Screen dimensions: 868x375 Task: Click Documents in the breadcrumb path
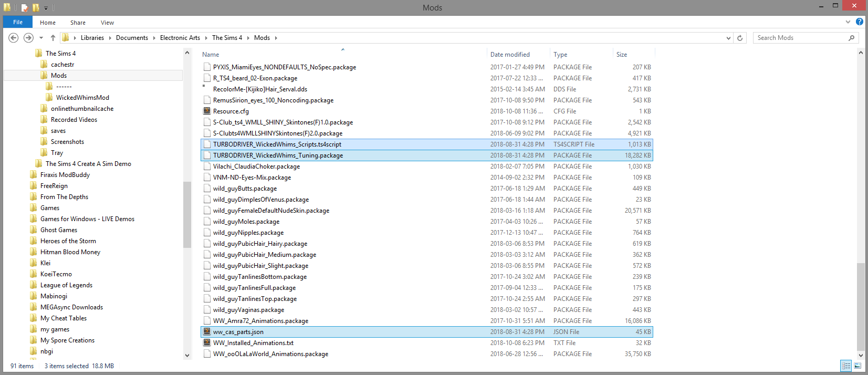click(132, 38)
